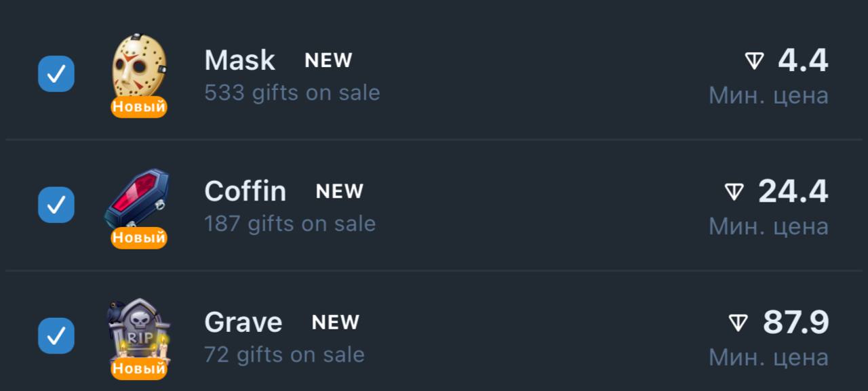The width and height of the screenshot is (868, 391).
Task: Click the NEW label next to Coffin
Action: (340, 192)
